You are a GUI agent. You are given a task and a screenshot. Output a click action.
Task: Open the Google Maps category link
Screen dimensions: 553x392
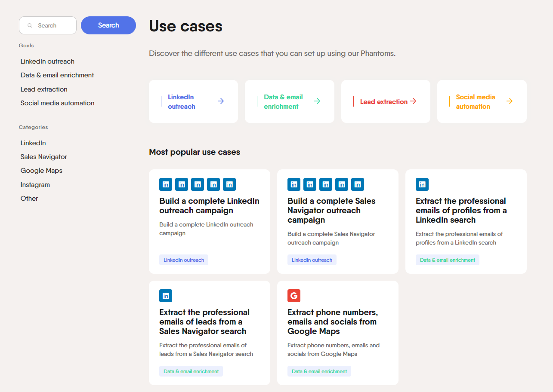tap(41, 171)
